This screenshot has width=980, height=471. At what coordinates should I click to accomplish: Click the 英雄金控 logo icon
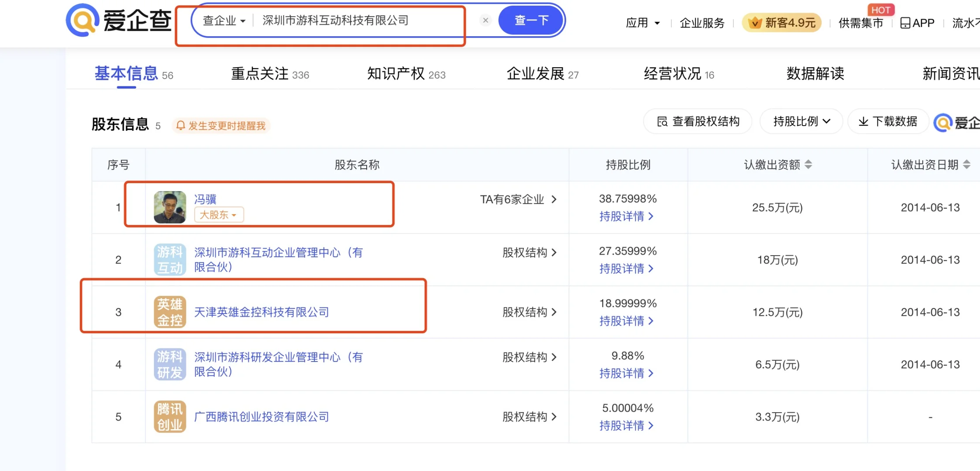pos(170,312)
